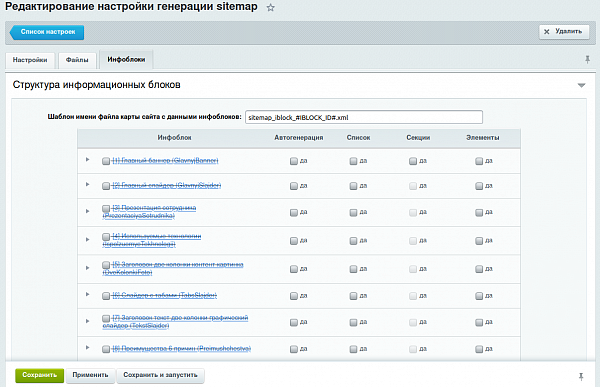Switch to the Файлы tab
Image resolution: width=600 pixels, height=387 pixels.
click(x=77, y=60)
